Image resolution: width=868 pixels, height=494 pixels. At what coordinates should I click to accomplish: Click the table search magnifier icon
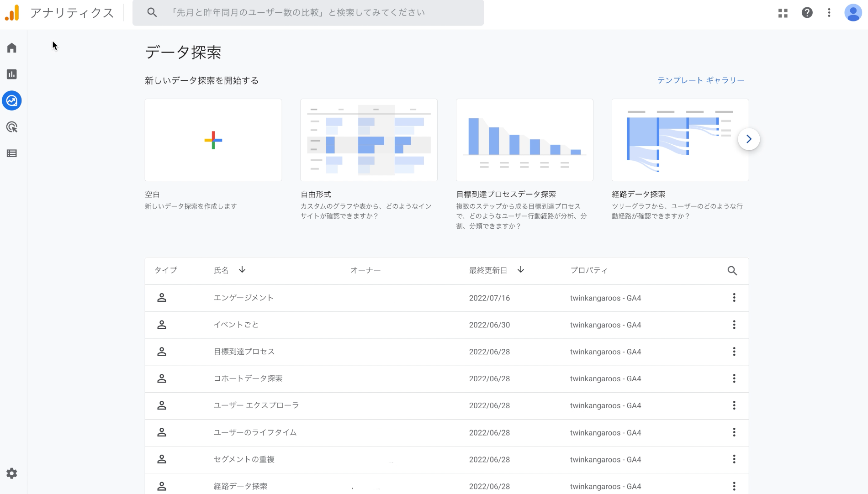732,271
